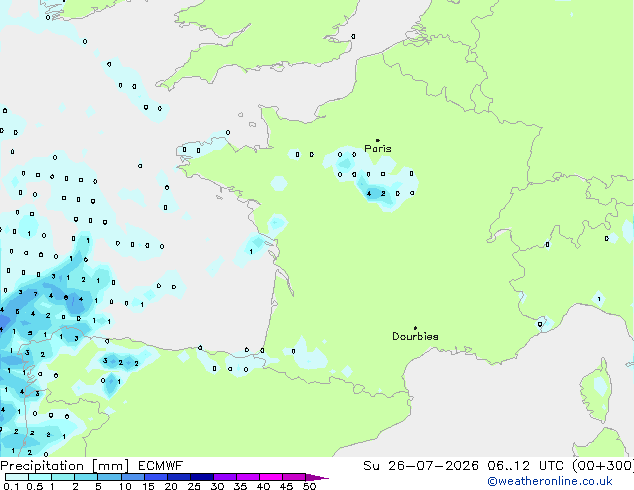Click the Paris city label
Viewport: 634px width, 490px height.
click(x=378, y=149)
